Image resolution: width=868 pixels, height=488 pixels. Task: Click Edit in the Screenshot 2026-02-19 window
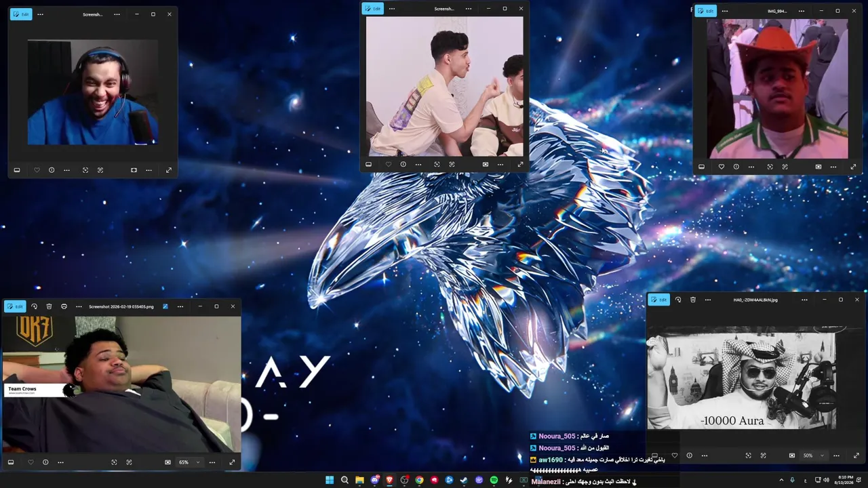(15, 306)
